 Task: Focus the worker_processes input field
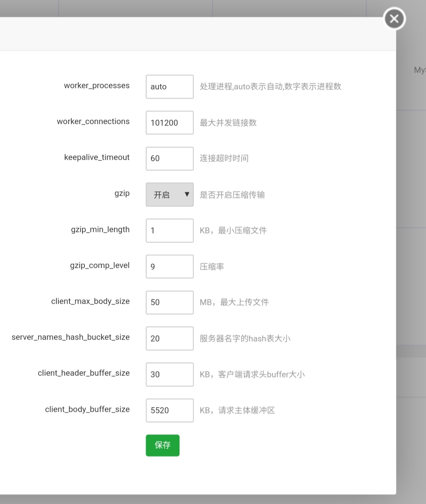[x=170, y=87]
